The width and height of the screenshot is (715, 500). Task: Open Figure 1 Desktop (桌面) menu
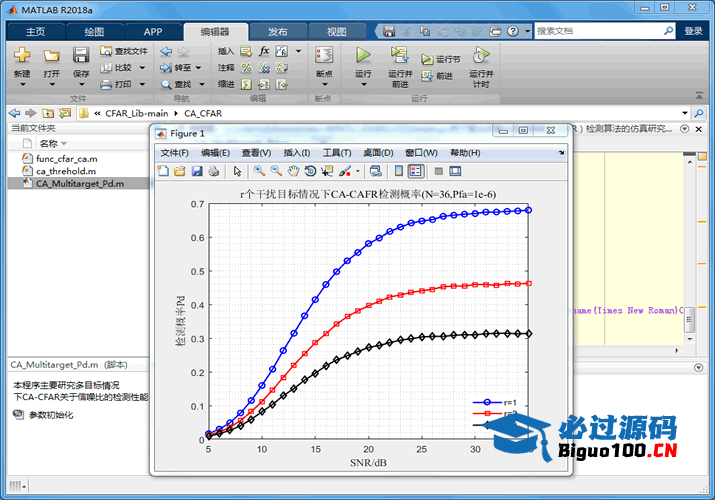378,153
